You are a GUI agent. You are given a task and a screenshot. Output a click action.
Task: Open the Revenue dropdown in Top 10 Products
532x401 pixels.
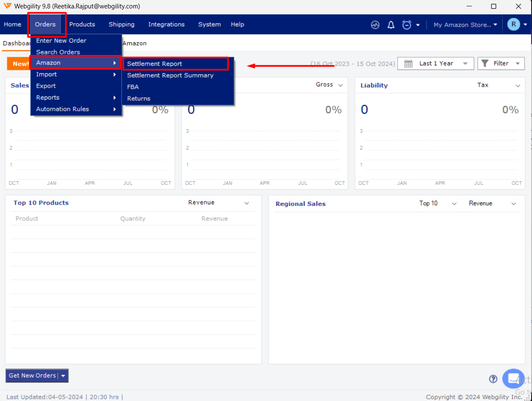click(x=219, y=203)
